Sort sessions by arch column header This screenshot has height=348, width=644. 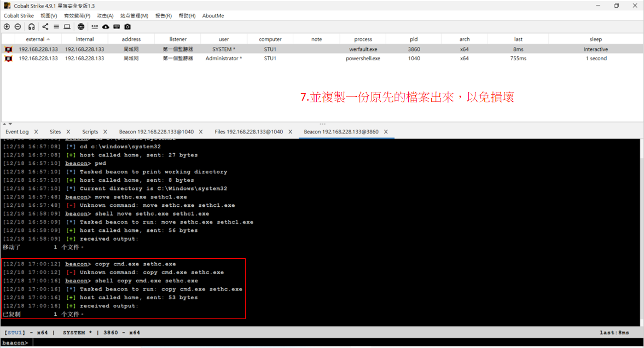[x=465, y=39]
